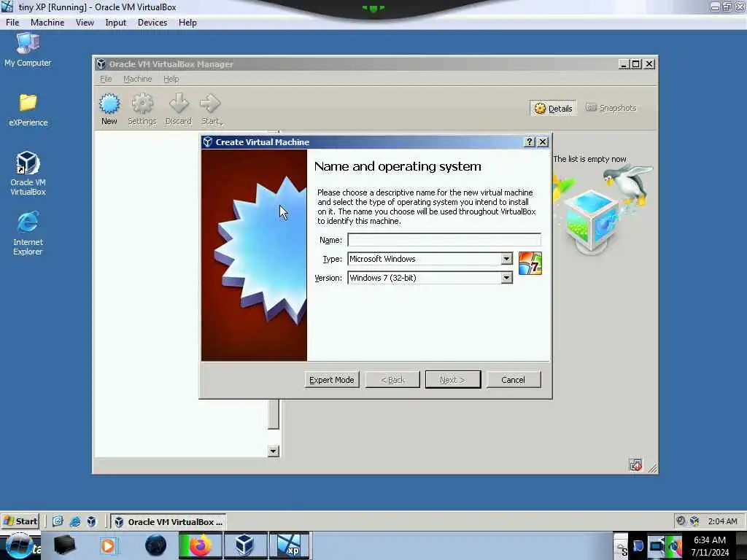Click the tiny XP VM icon in host taskbar
The image size is (747, 560).
(x=289, y=545)
